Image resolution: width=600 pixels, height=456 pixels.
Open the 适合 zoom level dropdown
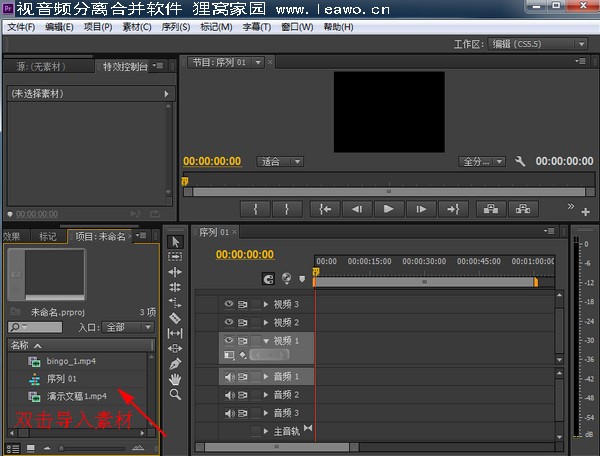280,161
